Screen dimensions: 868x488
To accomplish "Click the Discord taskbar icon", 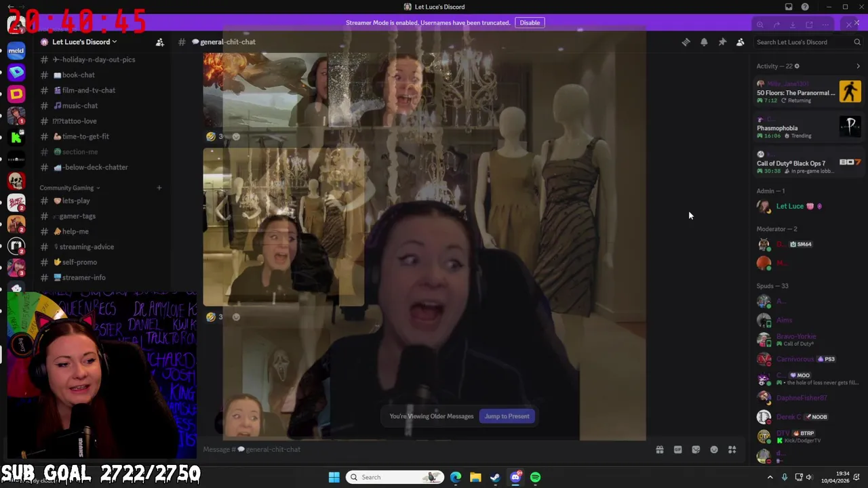I will click(515, 477).
